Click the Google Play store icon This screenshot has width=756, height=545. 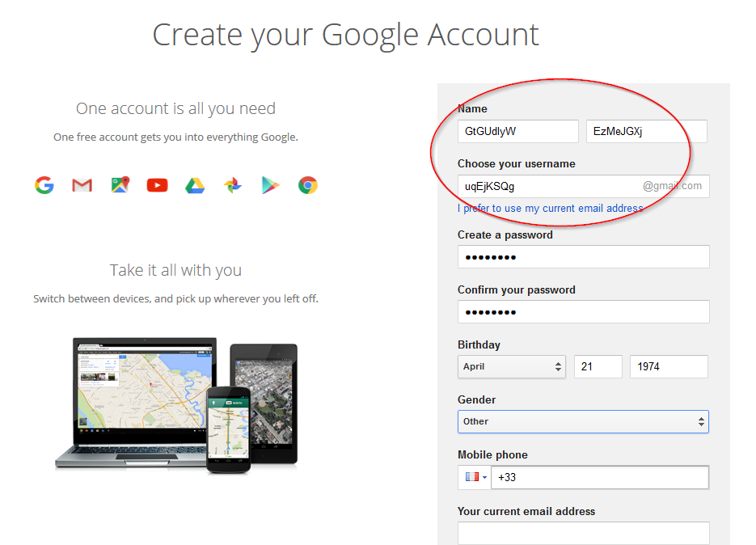click(x=270, y=185)
